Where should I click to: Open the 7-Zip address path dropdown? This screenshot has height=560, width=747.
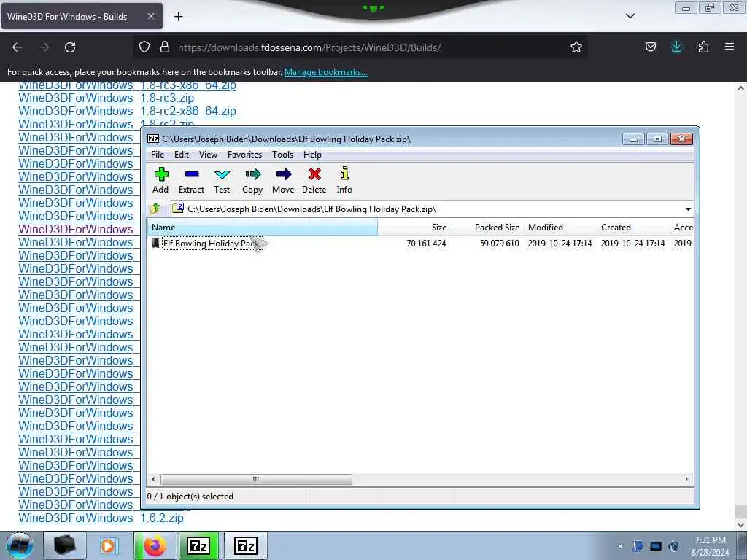[688, 209]
